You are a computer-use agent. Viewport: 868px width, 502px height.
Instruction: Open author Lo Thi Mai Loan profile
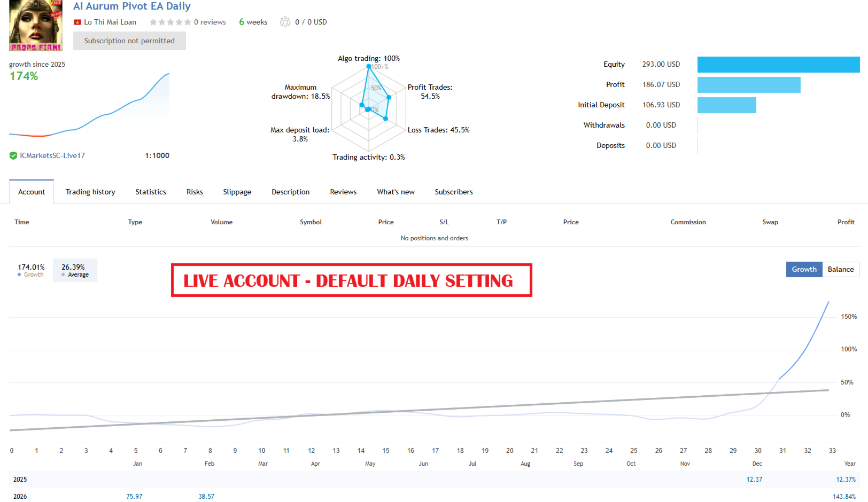pos(110,22)
